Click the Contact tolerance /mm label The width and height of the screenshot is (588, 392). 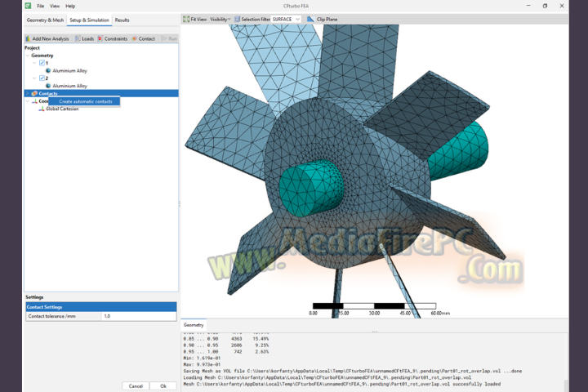[x=51, y=316]
